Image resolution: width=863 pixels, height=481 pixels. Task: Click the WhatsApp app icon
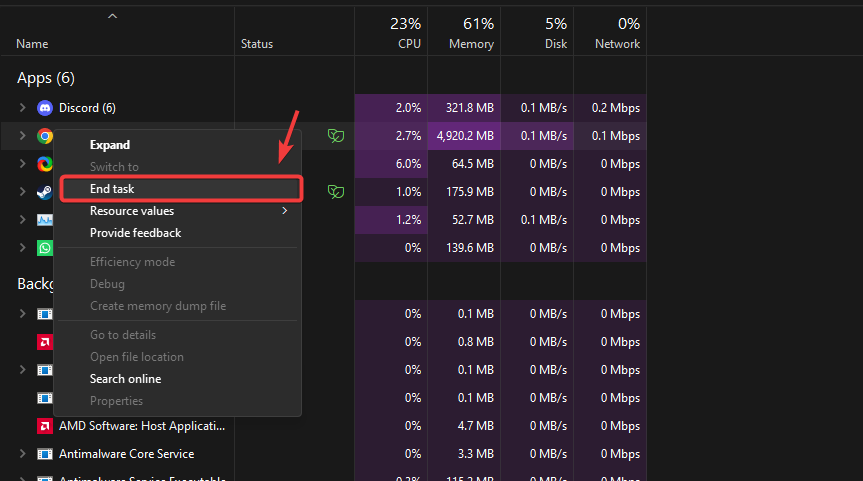(45, 248)
